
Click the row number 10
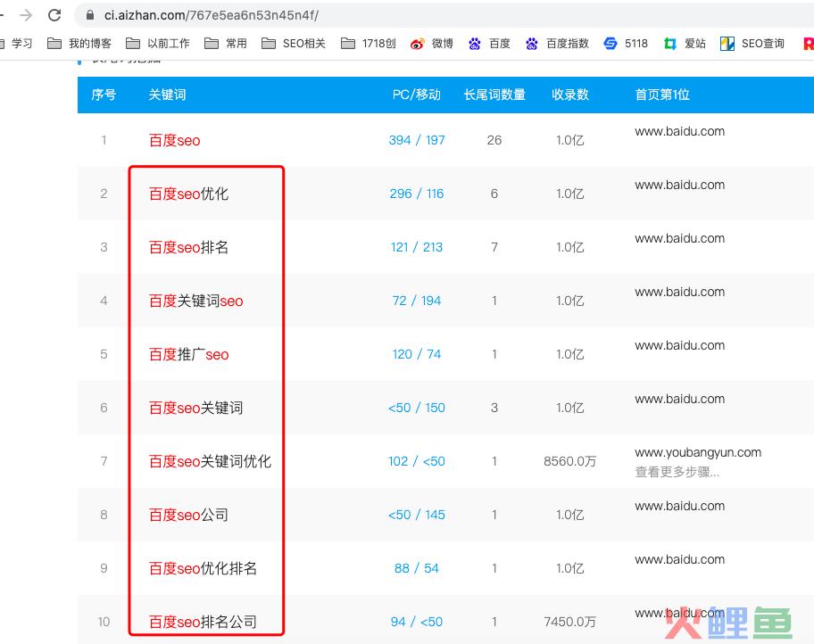[x=104, y=621]
